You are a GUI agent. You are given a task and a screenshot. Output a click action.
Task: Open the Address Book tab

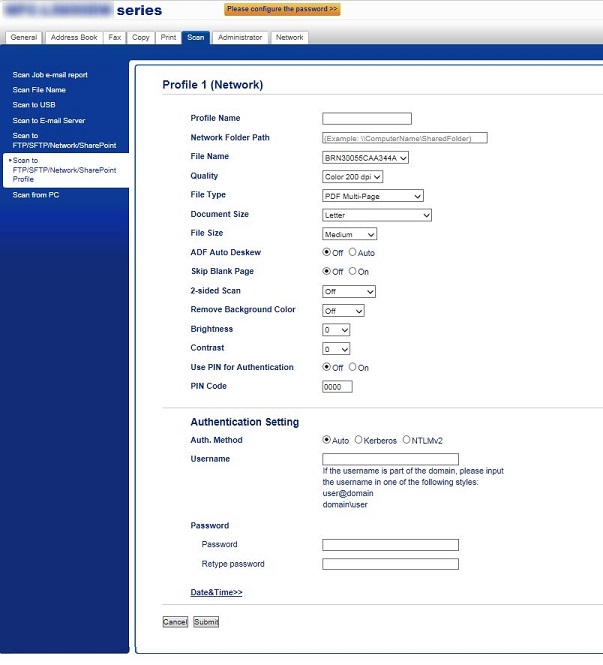[73, 37]
